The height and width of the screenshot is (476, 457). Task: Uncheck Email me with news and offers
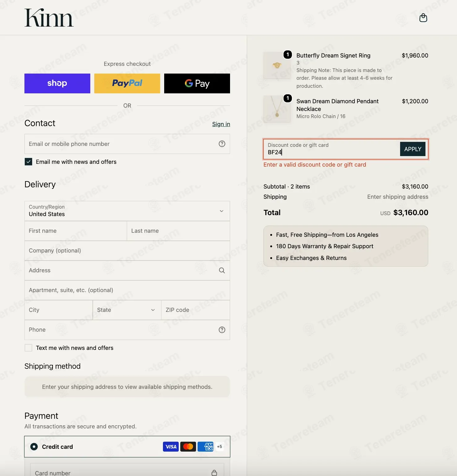(28, 162)
